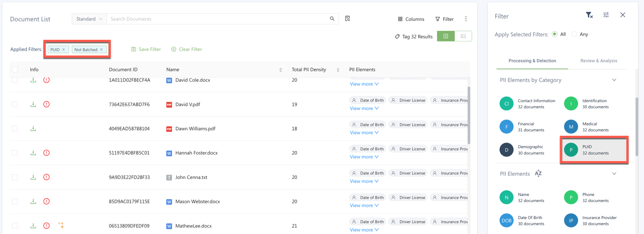This screenshot has width=644, height=234.
Task: Select the Any filter radio option
Action: (574, 34)
